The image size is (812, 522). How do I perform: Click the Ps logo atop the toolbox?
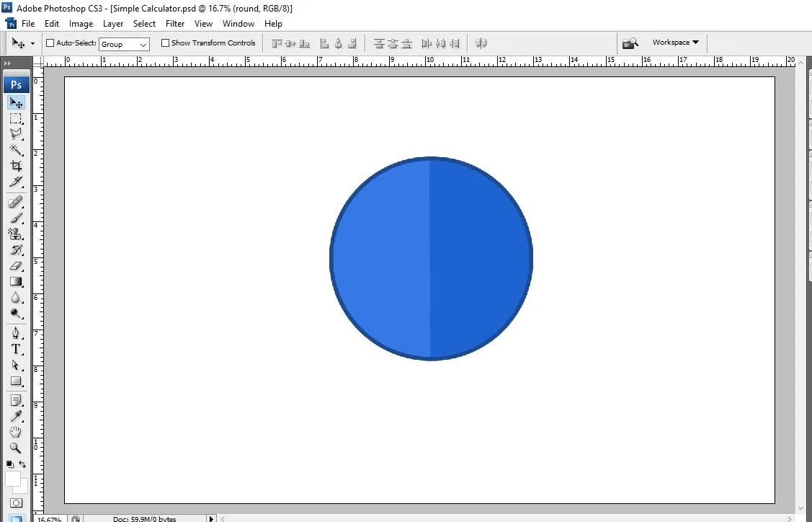pyautogui.click(x=16, y=84)
